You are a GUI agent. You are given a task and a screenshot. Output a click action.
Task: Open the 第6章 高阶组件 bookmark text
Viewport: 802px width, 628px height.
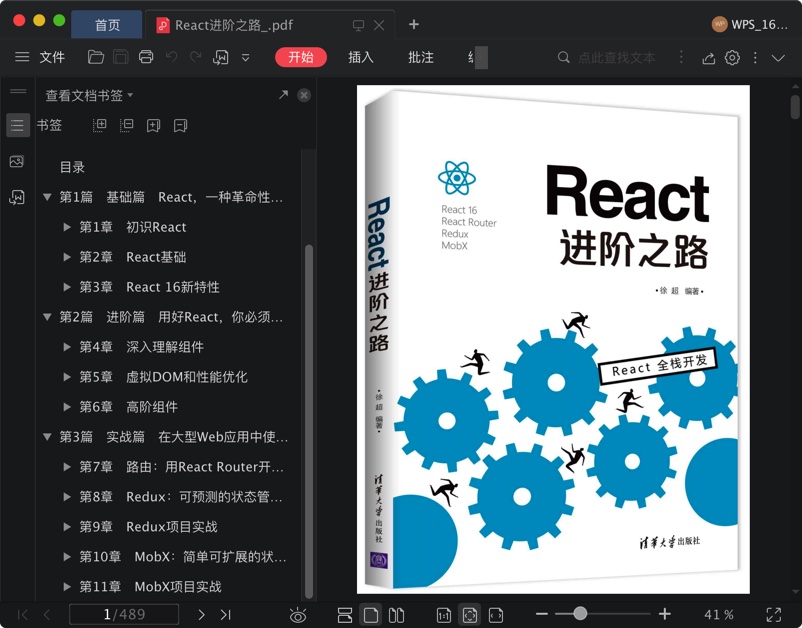click(x=128, y=407)
